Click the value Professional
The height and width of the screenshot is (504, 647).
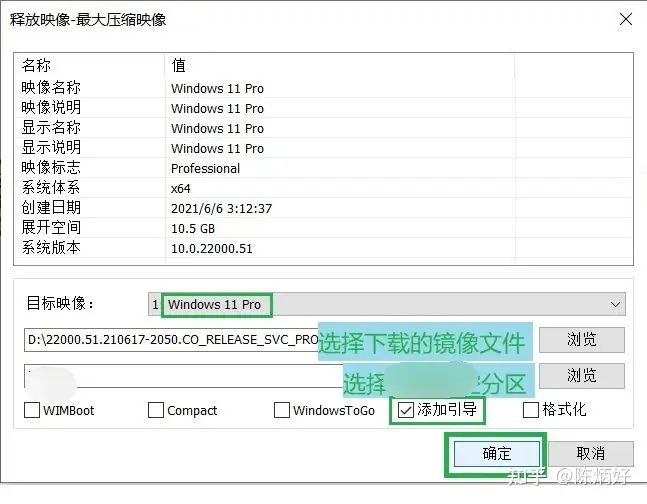[205, 168]
